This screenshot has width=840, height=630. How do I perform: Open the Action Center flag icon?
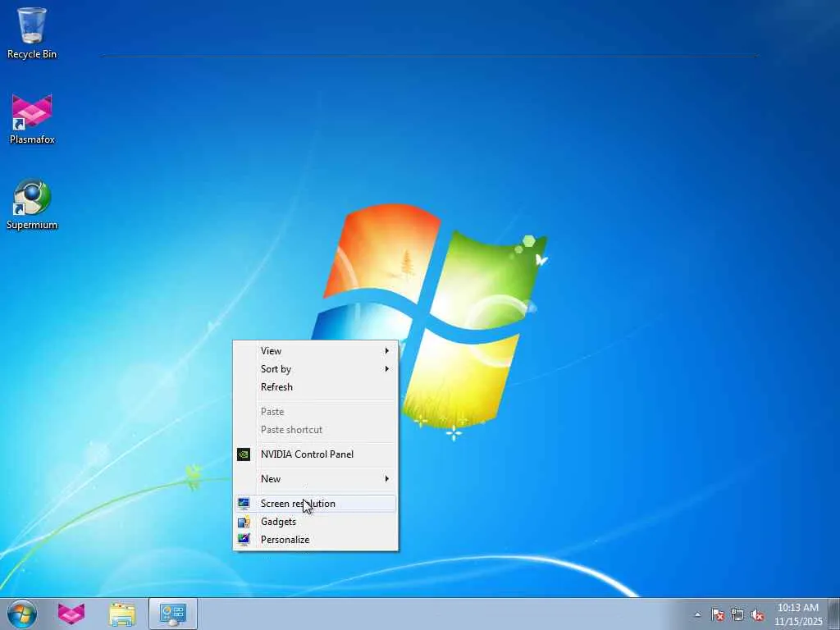(718, 614)
